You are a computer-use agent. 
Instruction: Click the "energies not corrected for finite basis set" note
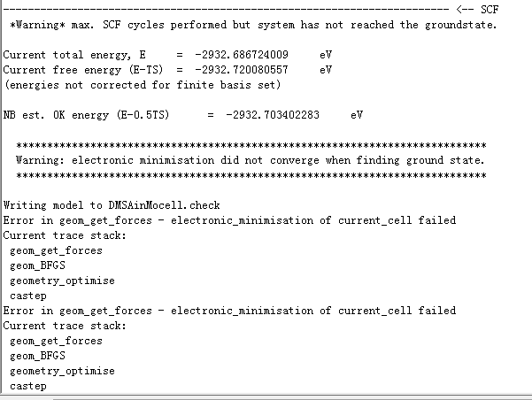coord(143,85)
